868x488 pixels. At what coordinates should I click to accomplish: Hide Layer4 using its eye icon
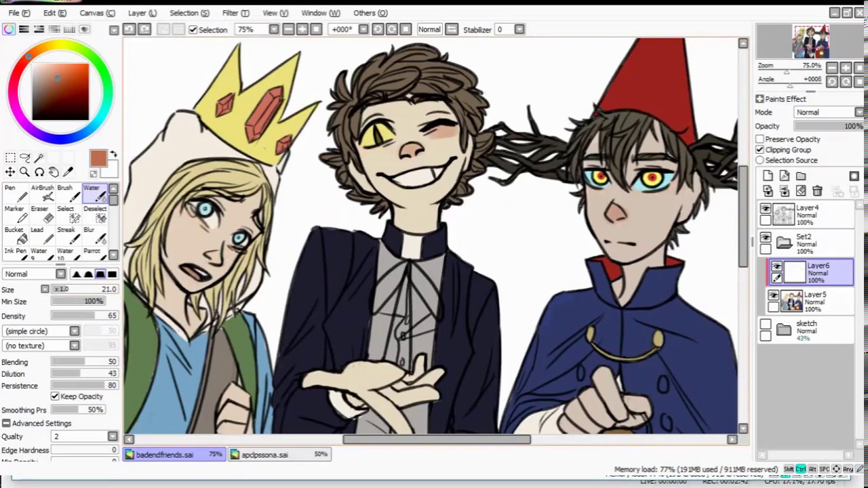tap(766, 209)
